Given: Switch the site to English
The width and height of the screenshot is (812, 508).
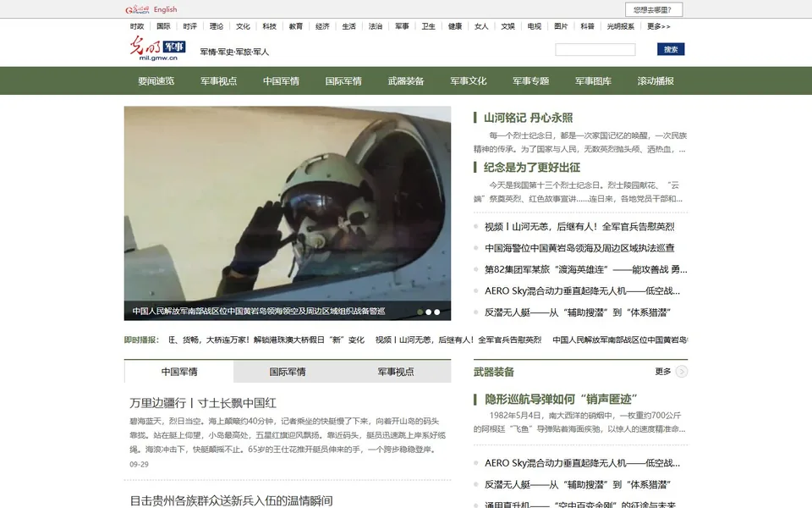Looking at the screenshot, I should click(x=165, y=9).
